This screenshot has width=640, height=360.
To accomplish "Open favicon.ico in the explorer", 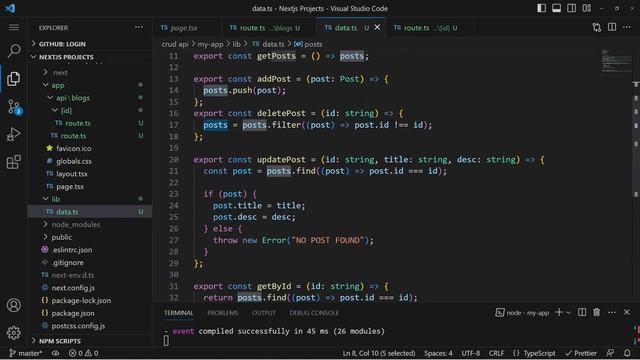I will tap(90, 148).
